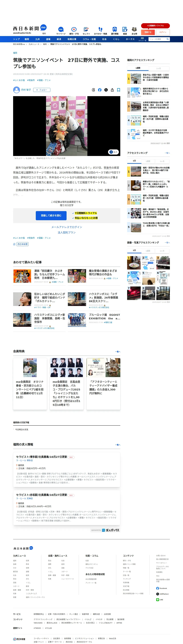Open 今日明日の天気 item

22,429
